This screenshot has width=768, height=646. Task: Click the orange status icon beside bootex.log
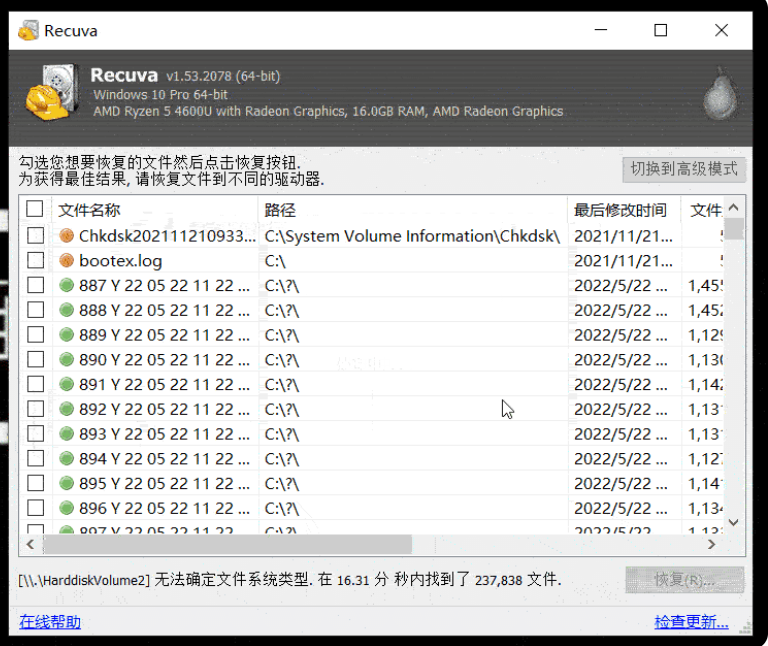67,261
